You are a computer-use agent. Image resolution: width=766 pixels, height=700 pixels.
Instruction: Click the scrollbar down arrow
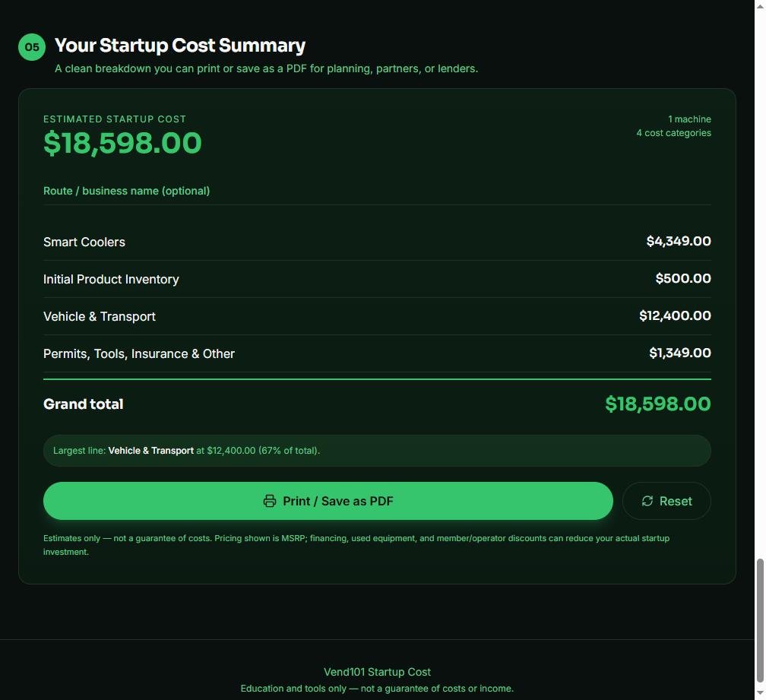coord(760,693)
